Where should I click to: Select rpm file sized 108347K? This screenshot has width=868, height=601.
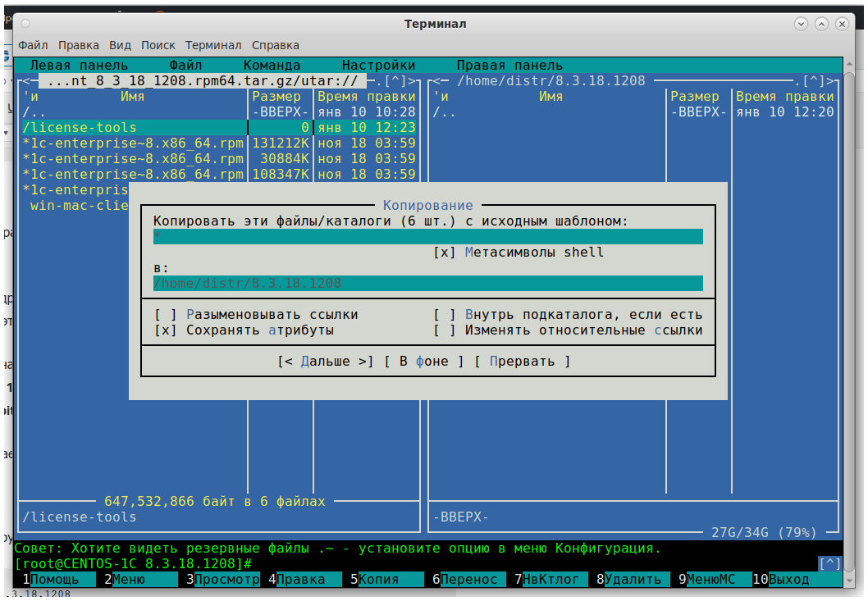pyautogui.click(x=219, y=175)
